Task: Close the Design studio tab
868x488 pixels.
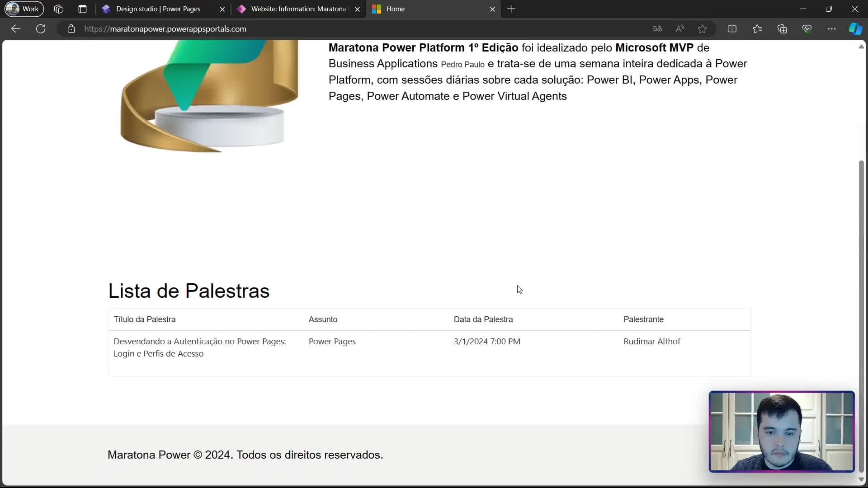Action: click(222, 9)
